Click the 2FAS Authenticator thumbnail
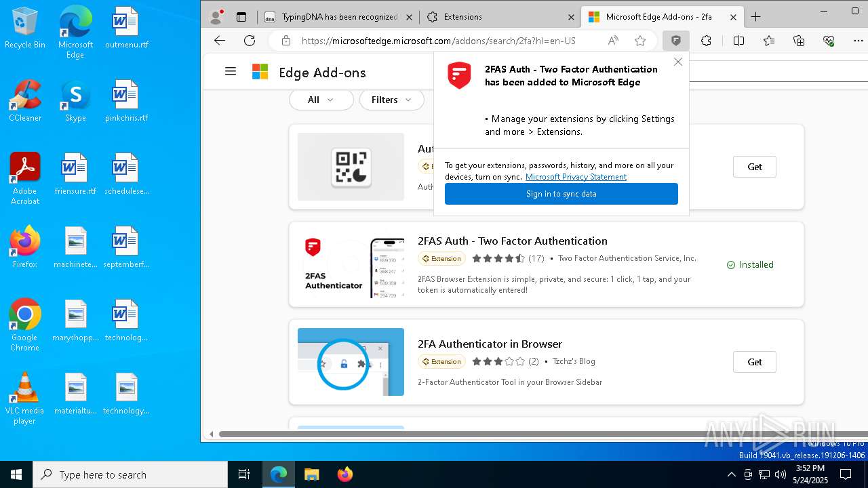The height and width of the screenshot is (488, 868). click(x=351, y=264)
